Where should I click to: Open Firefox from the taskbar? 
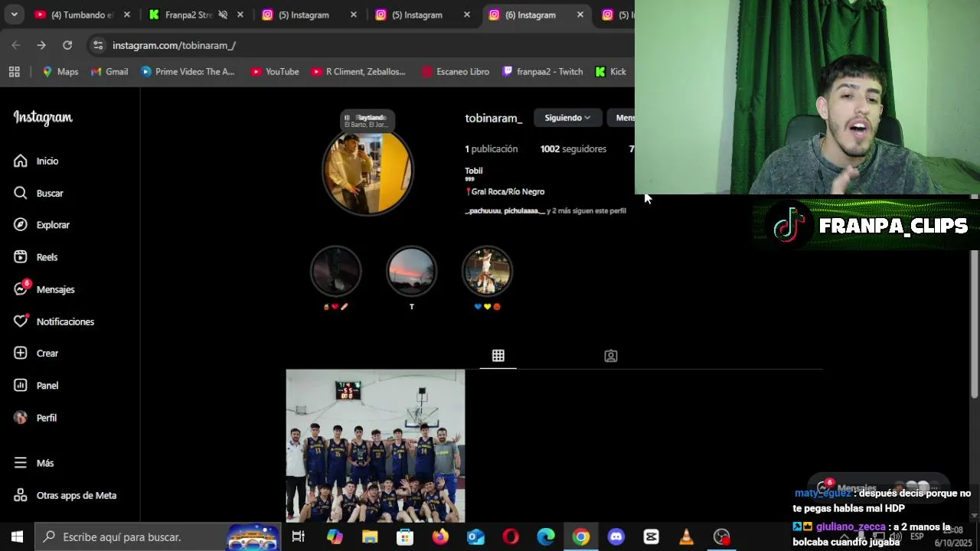(440, 537)
